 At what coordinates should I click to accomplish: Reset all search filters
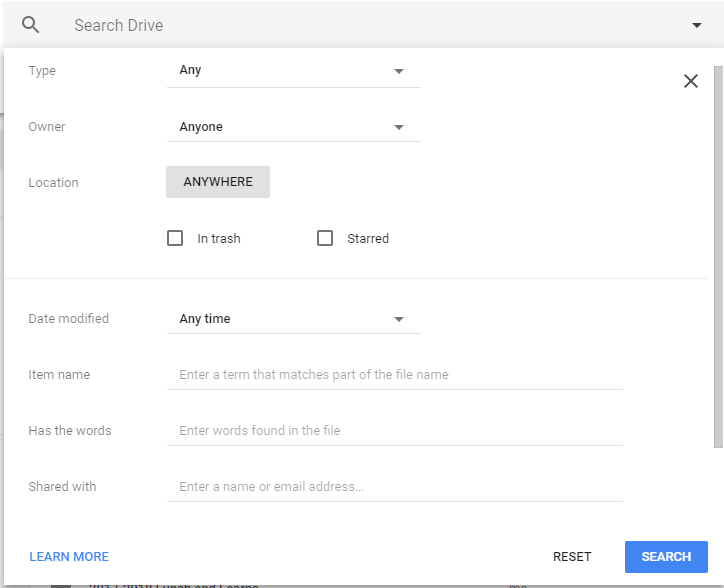572,557
